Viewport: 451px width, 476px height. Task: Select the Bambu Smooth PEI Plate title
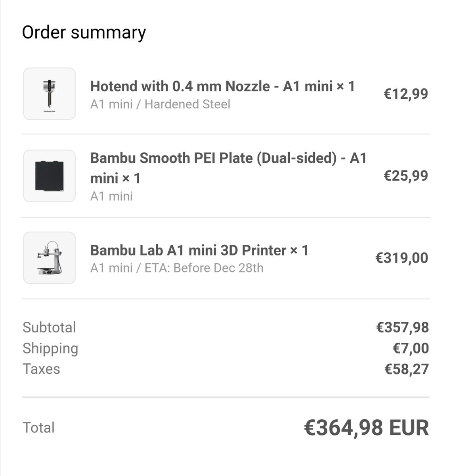point(229,168)
